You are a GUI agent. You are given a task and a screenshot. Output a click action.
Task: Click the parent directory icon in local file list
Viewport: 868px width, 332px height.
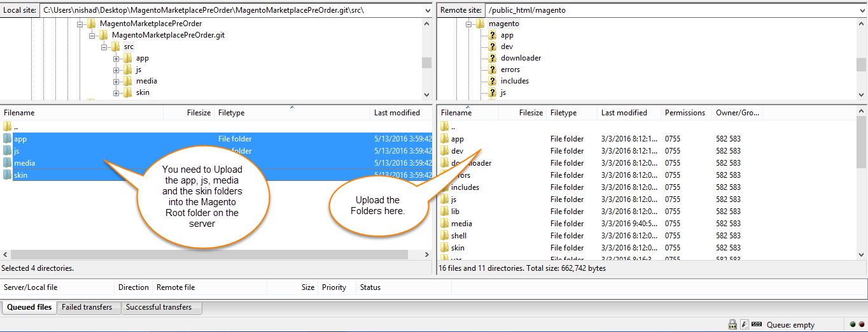click(x=8, y=126)
